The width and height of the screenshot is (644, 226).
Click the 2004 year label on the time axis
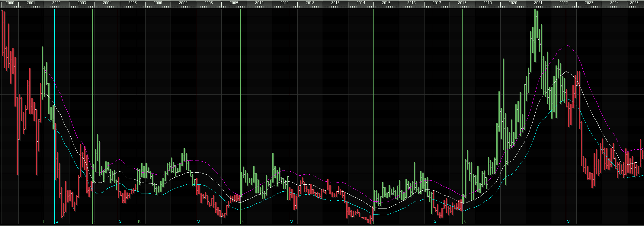click(107, 3)
